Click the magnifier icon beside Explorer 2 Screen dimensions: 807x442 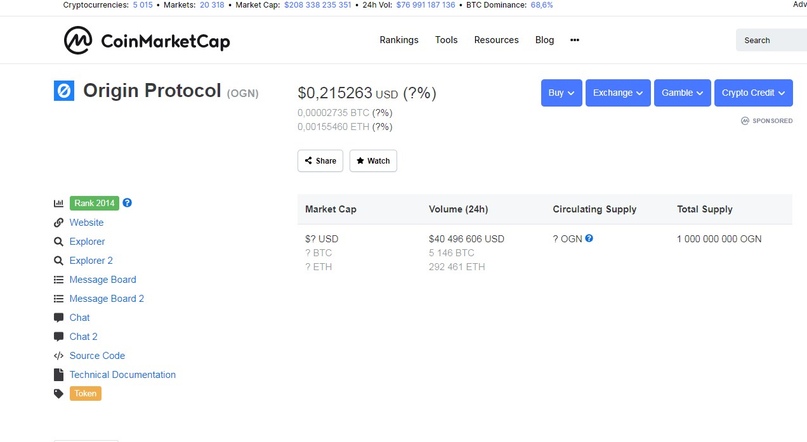click(x=59, y=260)
